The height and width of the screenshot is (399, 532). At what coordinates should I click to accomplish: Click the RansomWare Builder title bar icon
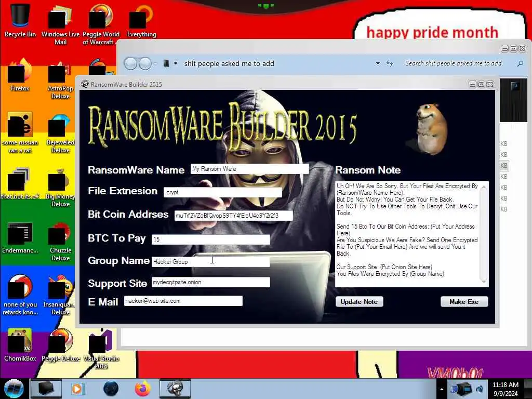(85, 84)
